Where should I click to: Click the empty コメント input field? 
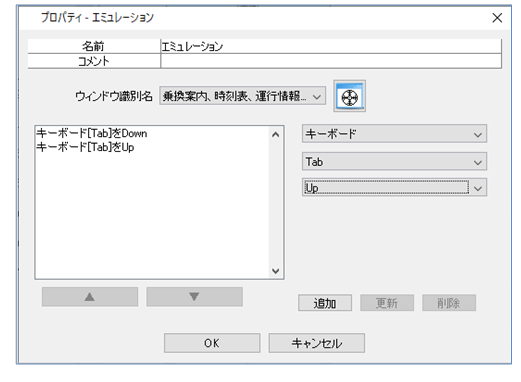(331, 61)
